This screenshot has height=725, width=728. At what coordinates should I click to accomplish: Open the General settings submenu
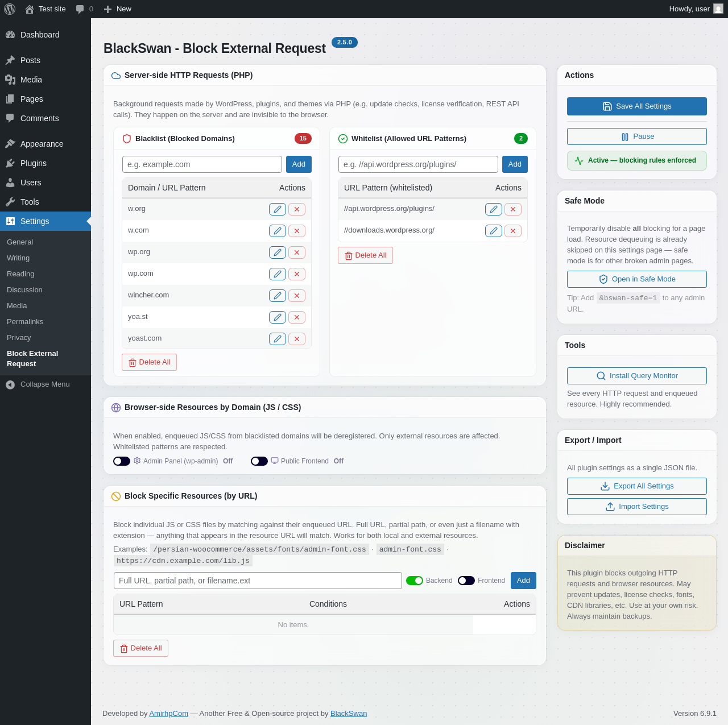point(20,242)
